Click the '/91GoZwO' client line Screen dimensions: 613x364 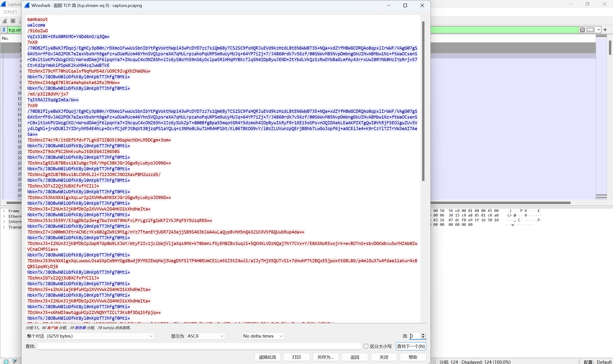point(38,31)
